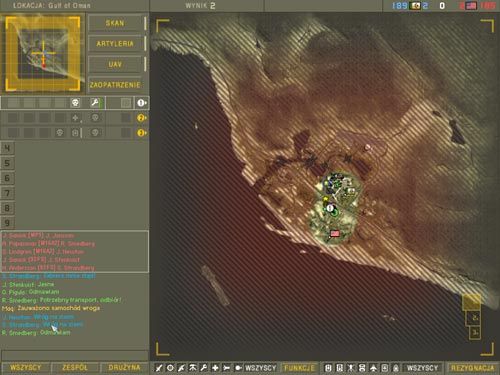This screenshot has height=375, width=500.
Task: Toggle the commander class filter icon
Action: click(x=238, y=368)
